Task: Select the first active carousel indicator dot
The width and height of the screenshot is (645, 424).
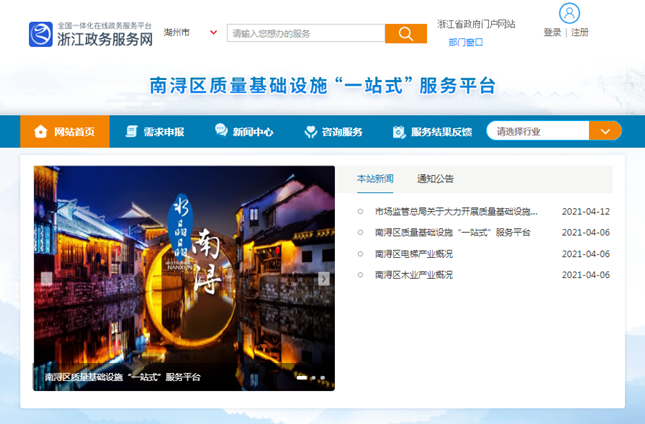Action: (x=302, y=377)
